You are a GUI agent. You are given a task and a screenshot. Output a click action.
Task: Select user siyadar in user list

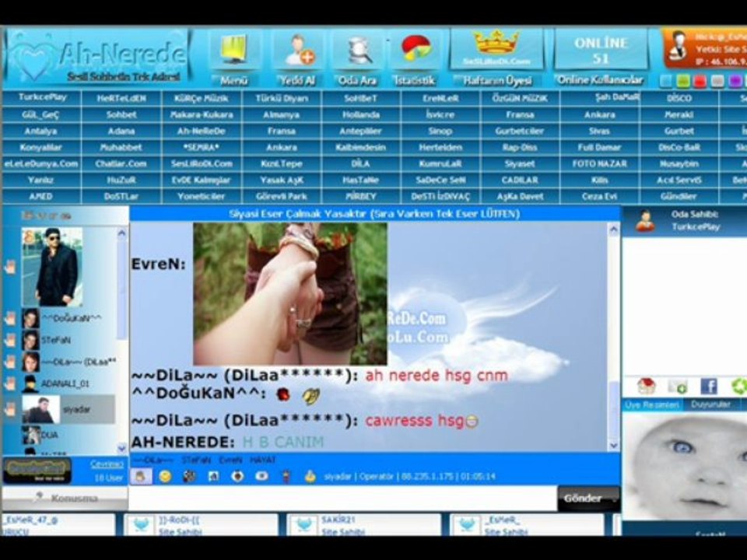tap(68, 409)
